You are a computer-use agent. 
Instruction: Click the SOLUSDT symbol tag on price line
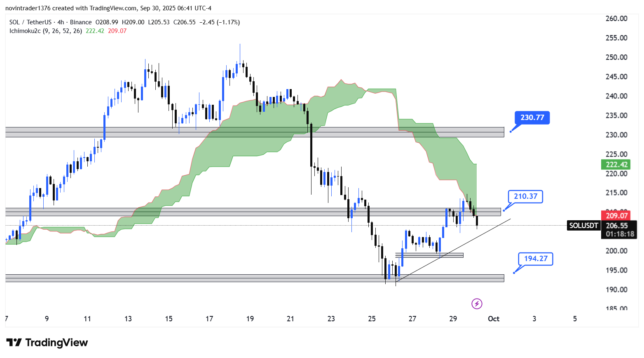pos(583,226)
